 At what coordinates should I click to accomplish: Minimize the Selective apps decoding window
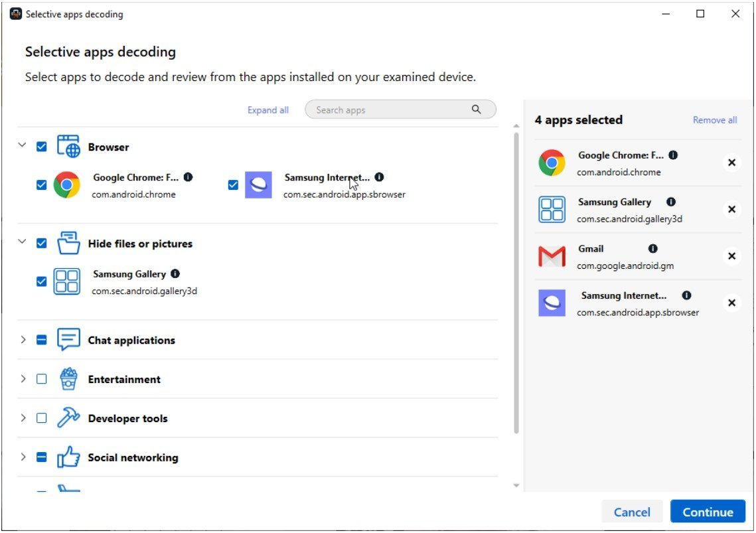[666, 14]
